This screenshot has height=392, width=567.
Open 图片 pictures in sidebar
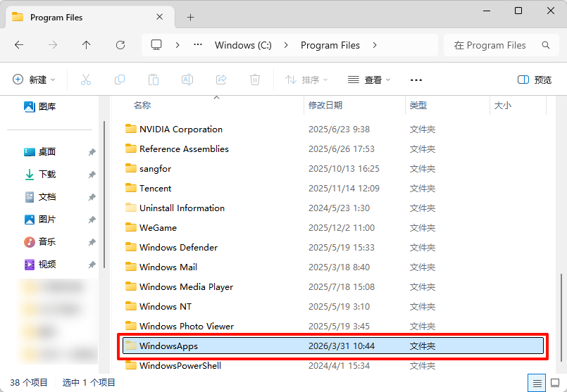39,220
